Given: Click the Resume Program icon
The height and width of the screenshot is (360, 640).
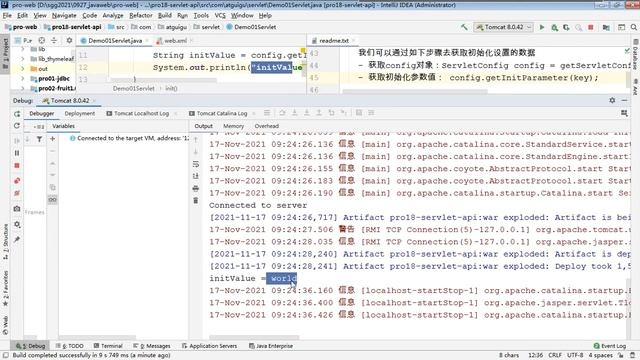Looking at the screenshot, I should pos(17,140).
